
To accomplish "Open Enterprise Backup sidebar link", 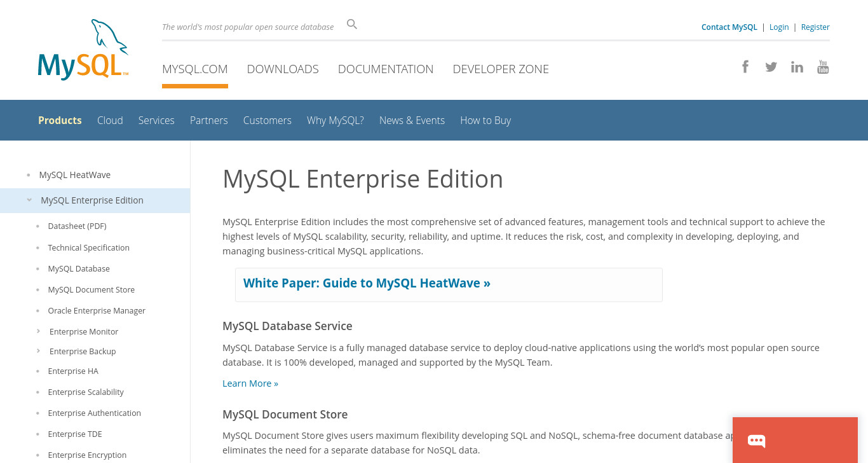I will [x=83, y=351].
